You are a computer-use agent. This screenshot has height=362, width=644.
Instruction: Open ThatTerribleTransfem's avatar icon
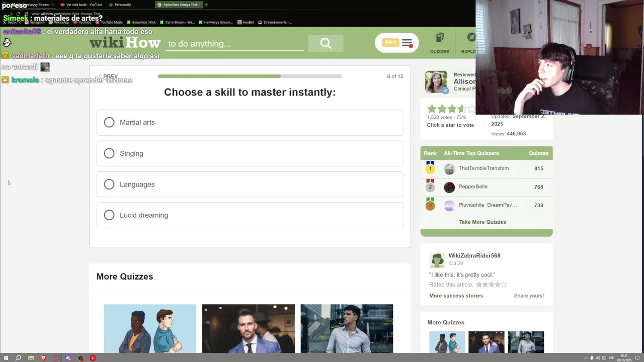click(x=449, y=169)
